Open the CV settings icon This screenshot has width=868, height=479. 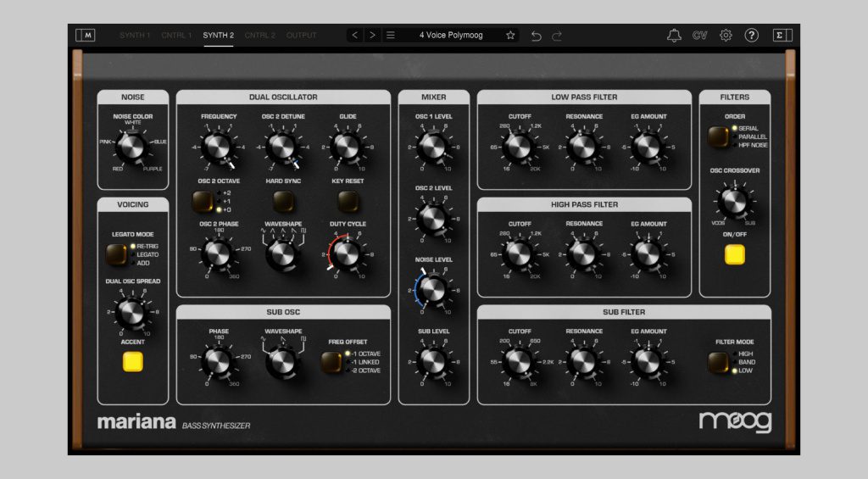pos(699,36)
